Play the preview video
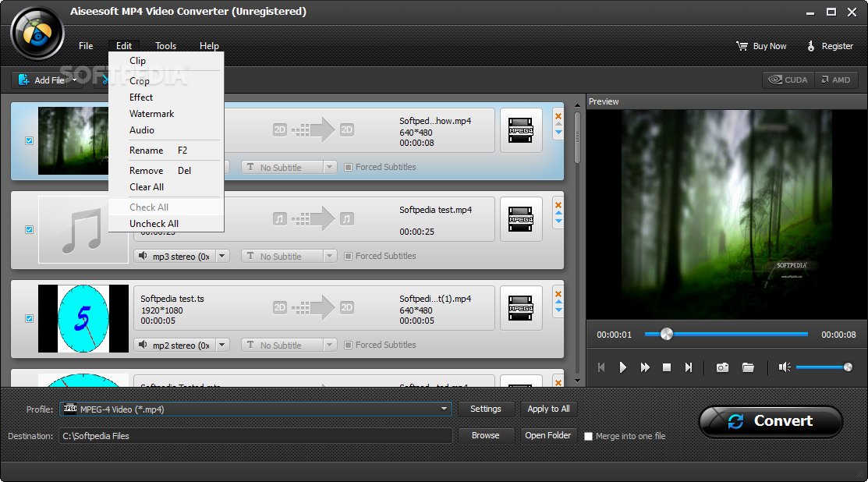The image size is (868, 482). point(623,367)
